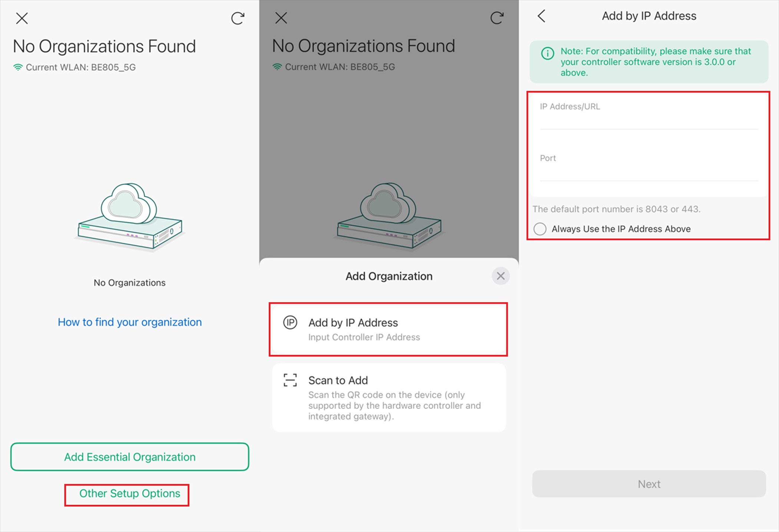Open Other Setup Options
This screenshot has height=532, width=779.
click(130, 493)
